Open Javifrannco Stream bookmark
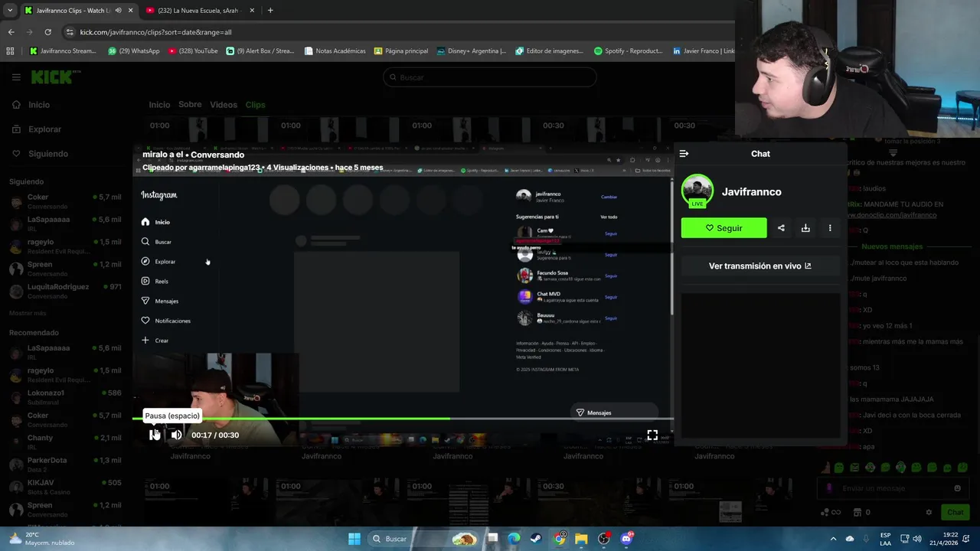 [x=63, y=51]
